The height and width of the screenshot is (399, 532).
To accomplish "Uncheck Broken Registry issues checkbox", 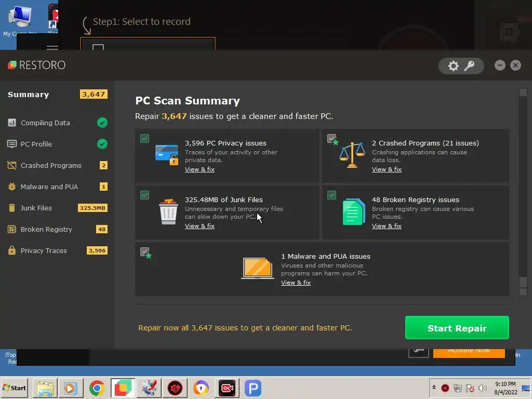I will pos(332,195).
